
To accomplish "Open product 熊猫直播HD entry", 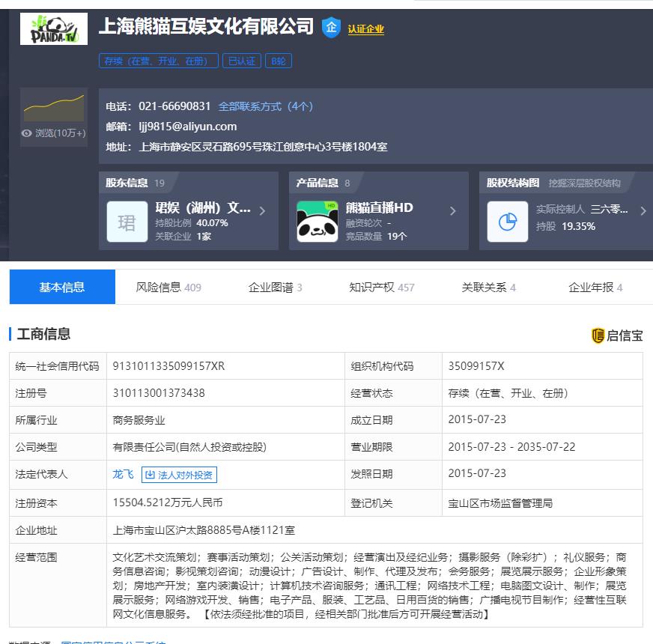I will [379, 207].
